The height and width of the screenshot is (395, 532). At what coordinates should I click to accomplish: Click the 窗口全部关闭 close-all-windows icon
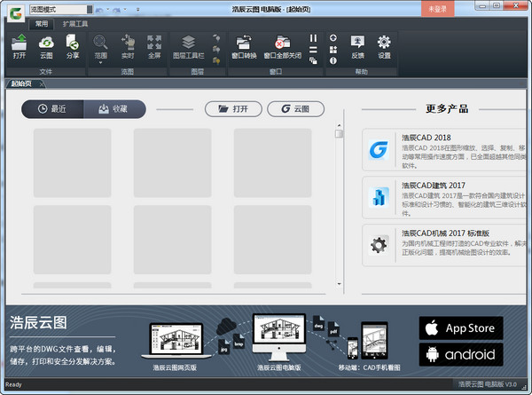[283, 44]
